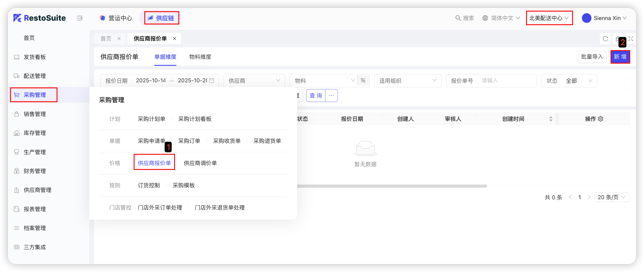
Task: Switch to the 物料维度 tab
Action: point(200,57)
